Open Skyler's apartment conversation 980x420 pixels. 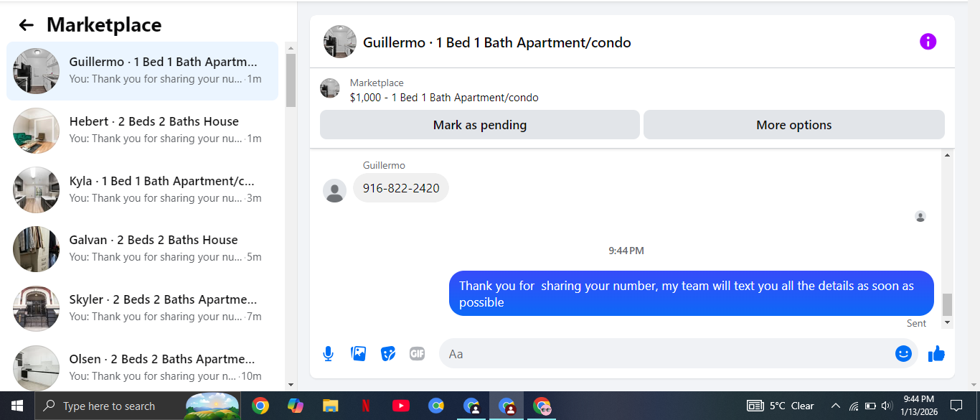(143, 308)
